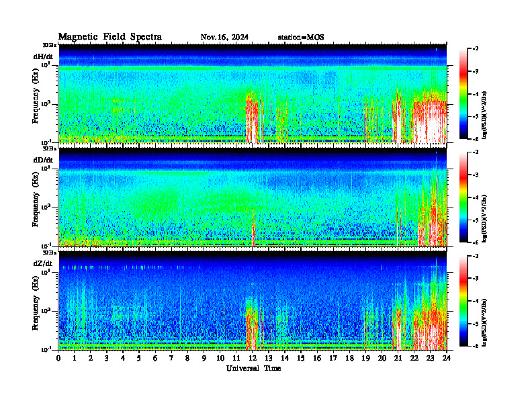Click hour 3 on the Universal Time axis
Screen dimensions: 532x411
[x=107, y=358]
